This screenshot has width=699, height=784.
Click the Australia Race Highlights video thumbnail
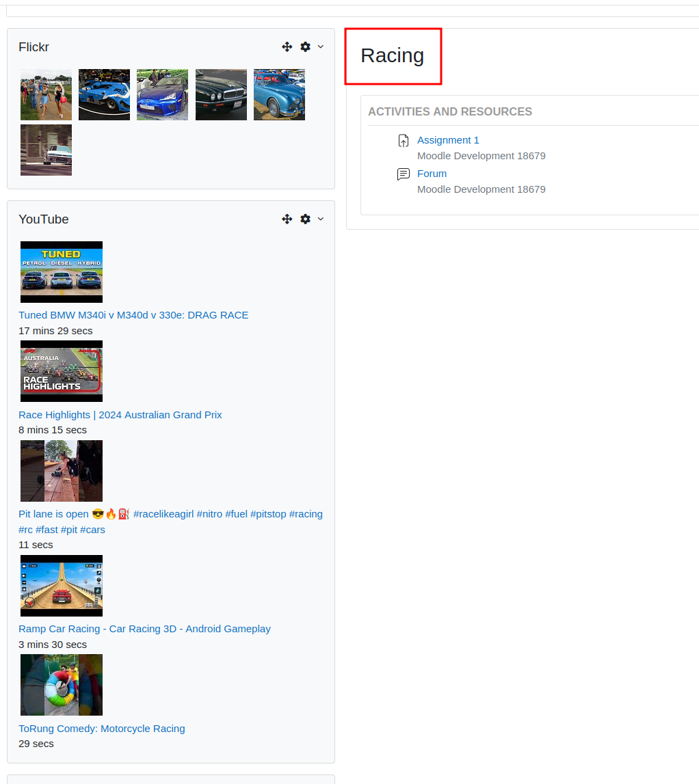pyautogui.click(x=62, y=371)
